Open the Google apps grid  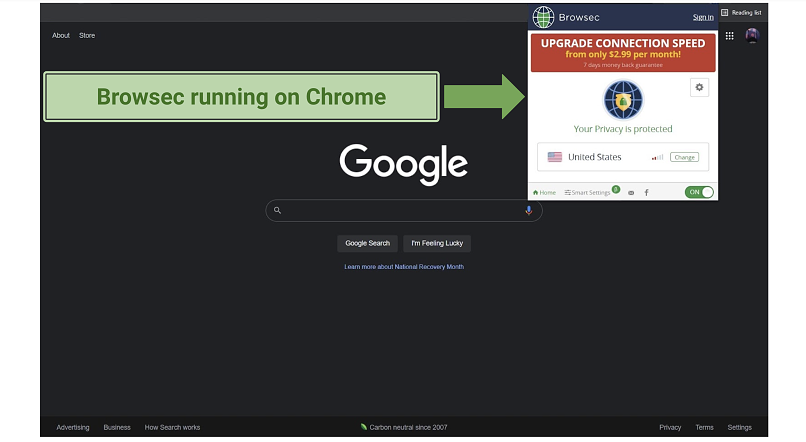729,35
